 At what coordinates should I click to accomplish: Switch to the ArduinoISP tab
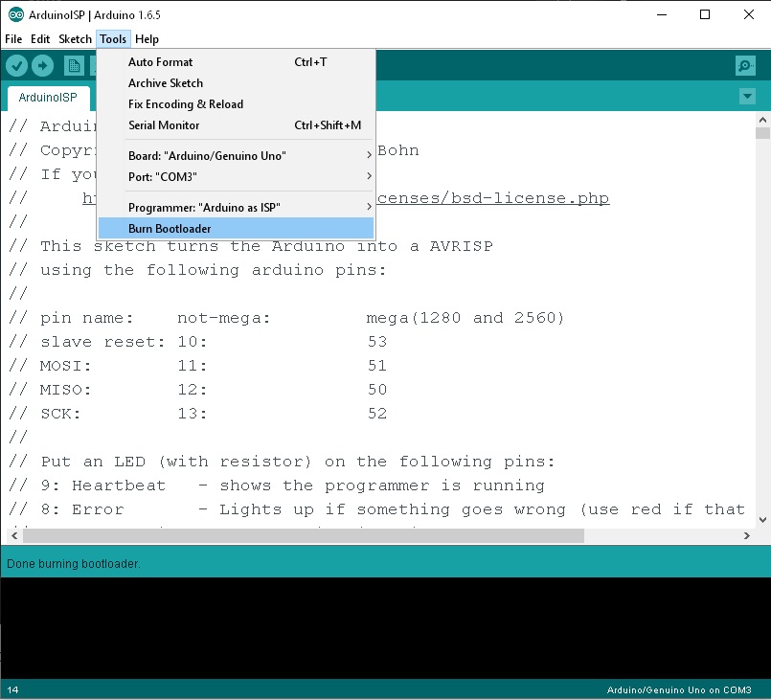pos(48,98)
